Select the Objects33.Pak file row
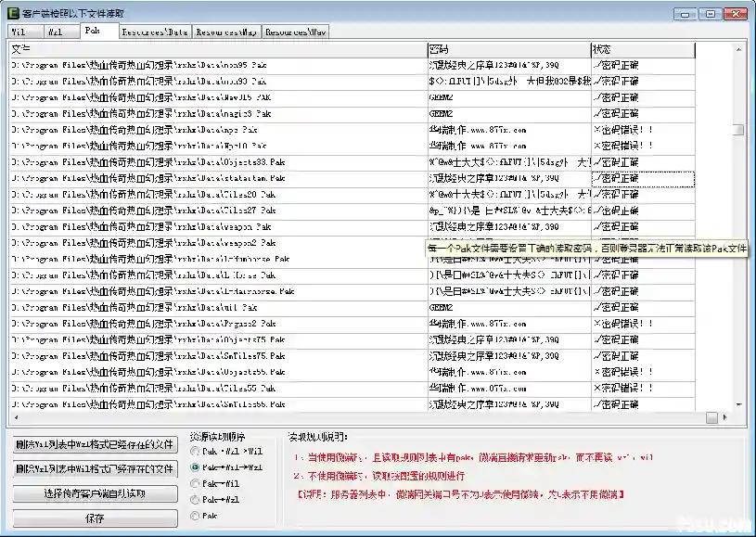This screenshot has width=756, height=537. click(x=352, y=162)
